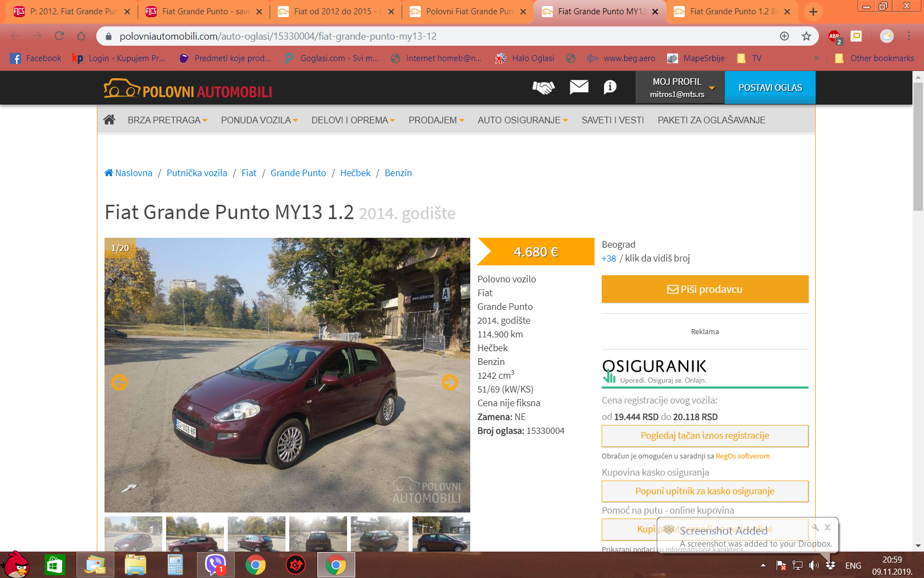Open PAKETI ZA OGLAŠAVANJE menu item
Screen dimensions: 924x578
tap(711, 120)
